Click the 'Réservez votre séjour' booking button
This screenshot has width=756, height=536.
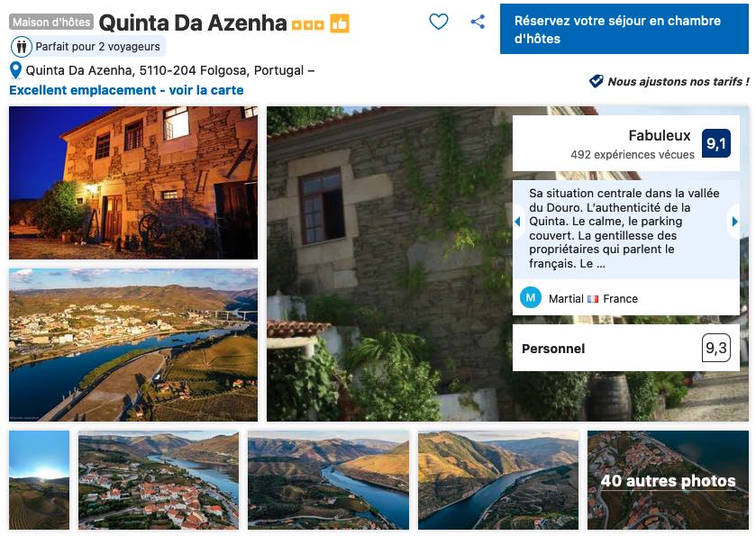tap(624, 29)
